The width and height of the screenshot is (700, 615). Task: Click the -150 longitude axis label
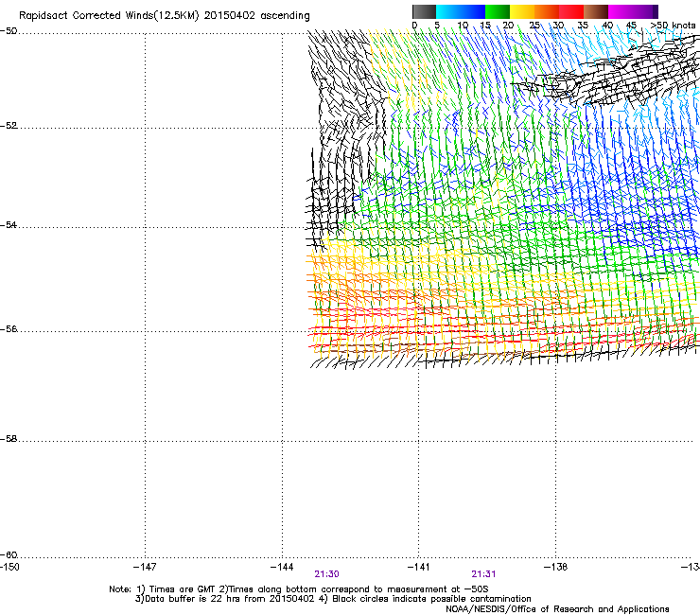coord(9,567)
